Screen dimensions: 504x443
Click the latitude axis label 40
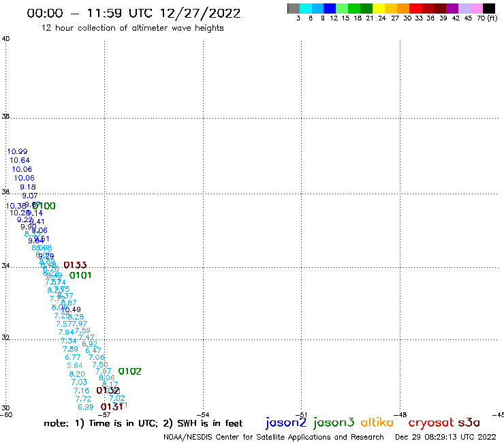(5, 39)
